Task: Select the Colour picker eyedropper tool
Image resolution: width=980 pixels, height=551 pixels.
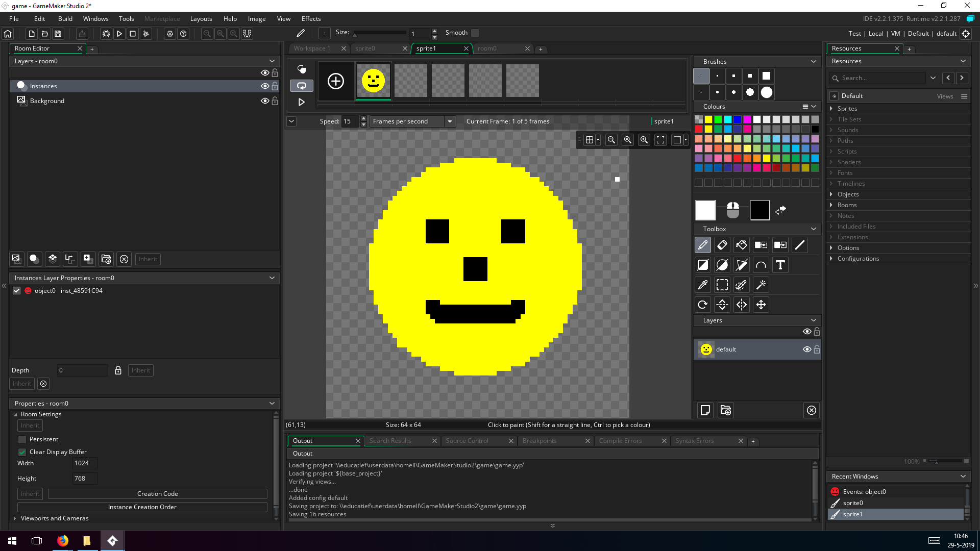Action: pos(702,285)
